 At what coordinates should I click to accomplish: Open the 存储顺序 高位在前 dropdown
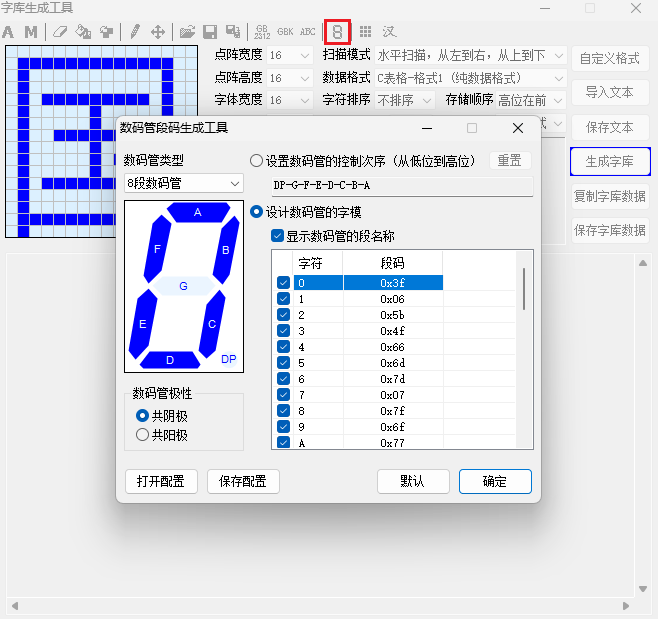coord(531,100)
